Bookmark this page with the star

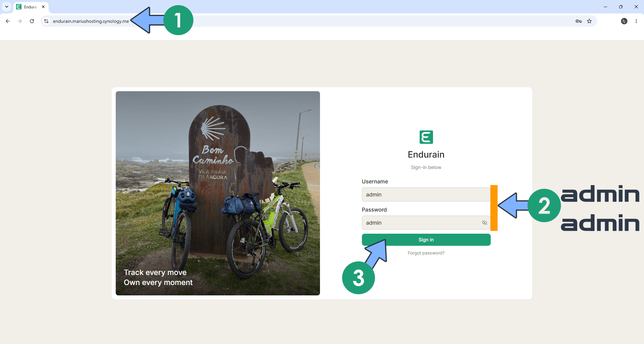click(x=589, y=21)
